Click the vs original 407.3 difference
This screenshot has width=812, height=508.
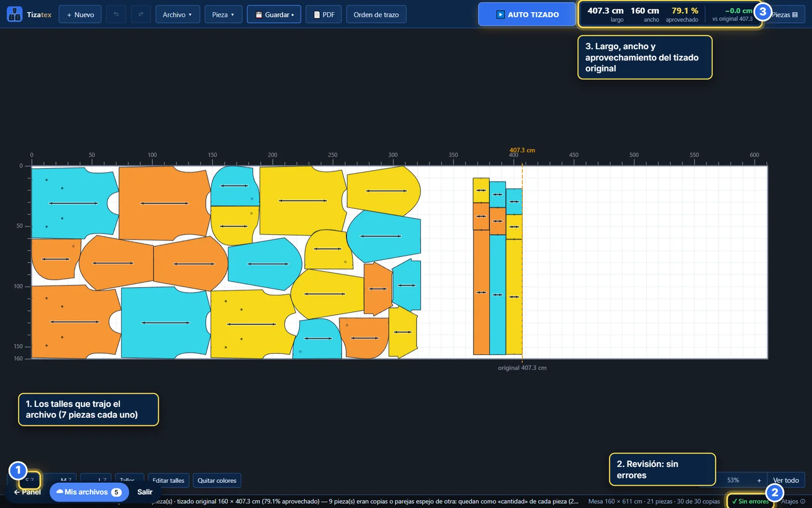(732, 14)
